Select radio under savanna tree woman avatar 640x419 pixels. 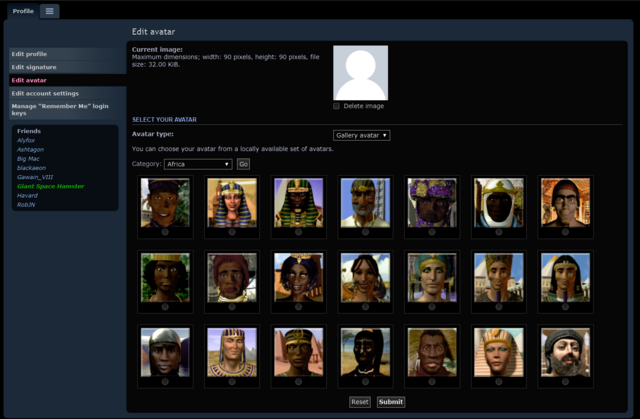(365, 381)
